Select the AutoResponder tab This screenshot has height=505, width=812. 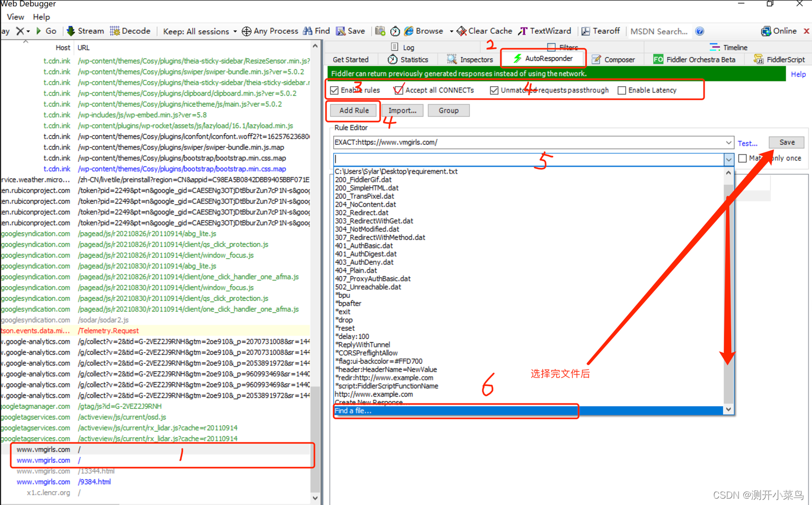[543, 58]
